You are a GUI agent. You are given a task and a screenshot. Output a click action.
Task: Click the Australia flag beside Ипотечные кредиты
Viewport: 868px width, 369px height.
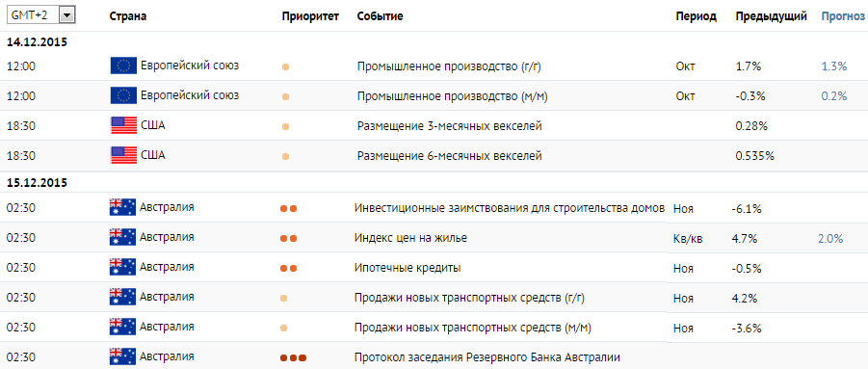[x=122, y=268]
